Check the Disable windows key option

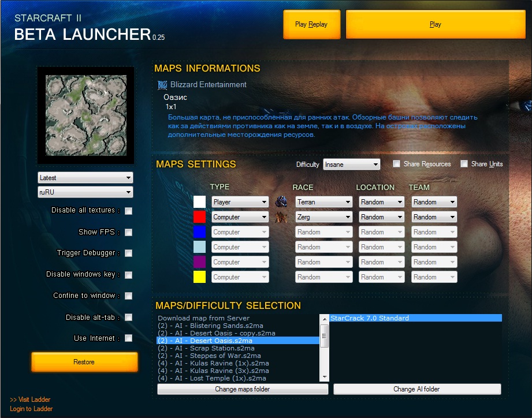pos(129,275)
